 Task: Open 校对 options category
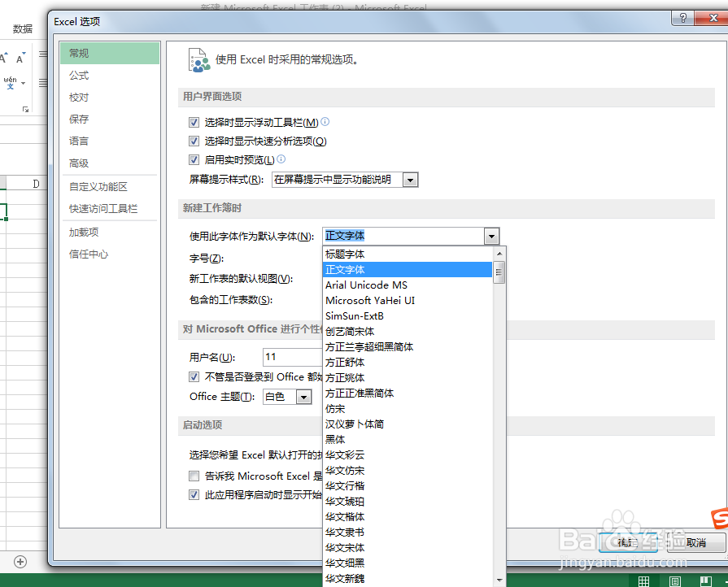click(x=110, y=98)
